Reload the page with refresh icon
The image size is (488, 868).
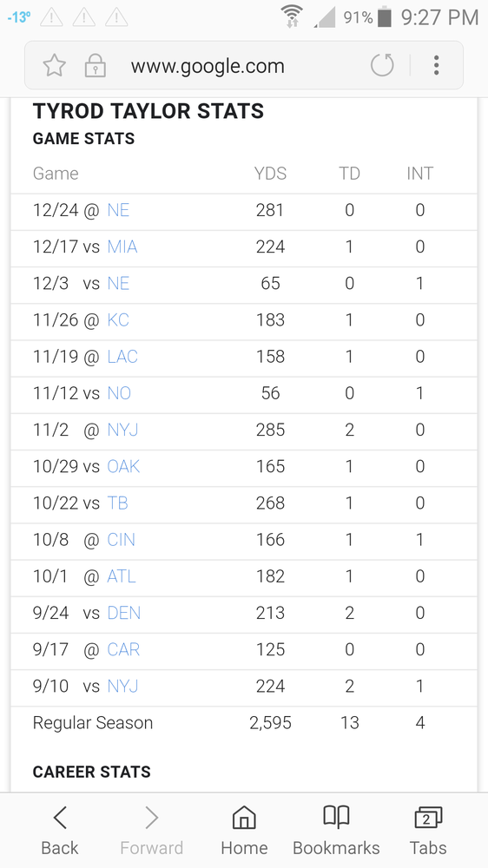coord(382,65)
